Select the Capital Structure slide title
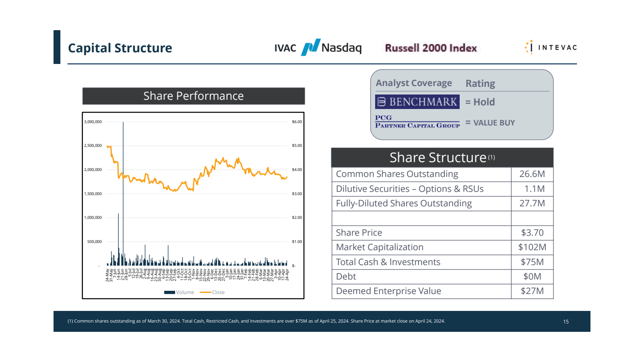Image resolution: width=644 pixels, height=362 pixels. pyautogui.click(x=120, y=48)
